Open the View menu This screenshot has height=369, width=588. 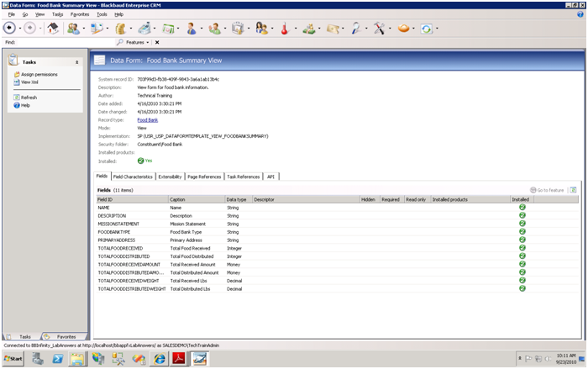pyautogui.click(x=39, y=14)
